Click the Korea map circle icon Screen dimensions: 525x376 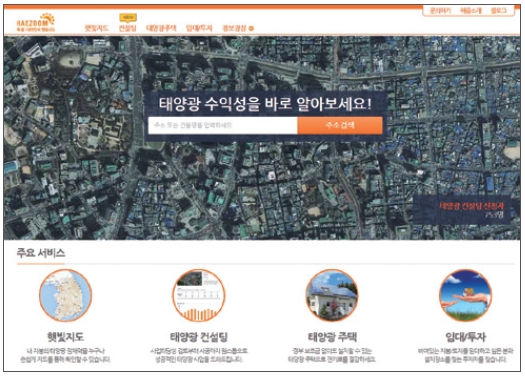click(x=65, y=295)
